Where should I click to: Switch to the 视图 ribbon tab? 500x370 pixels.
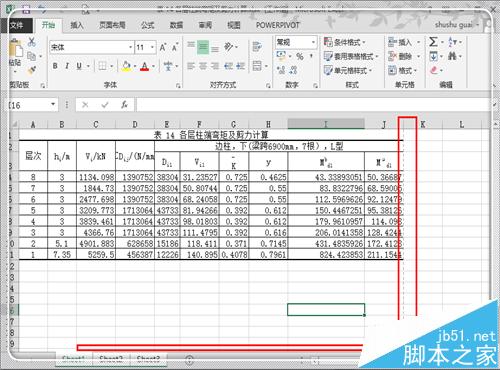[234, 25]
